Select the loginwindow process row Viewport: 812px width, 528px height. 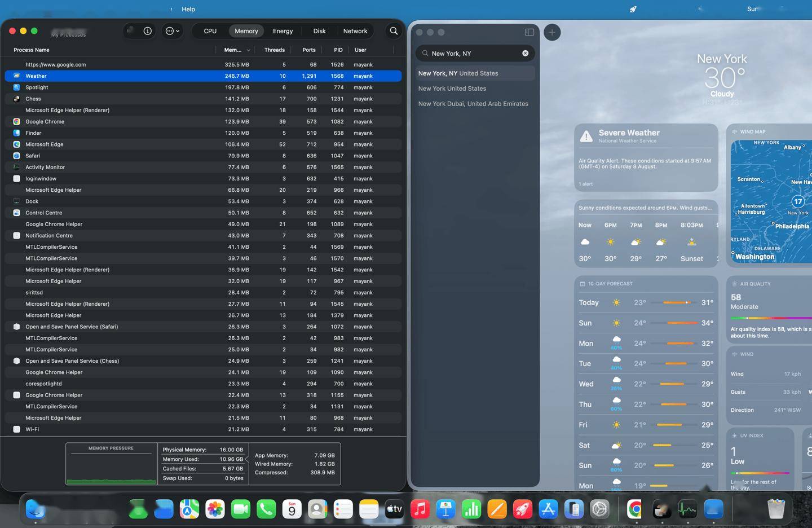[x=203, y=178]
